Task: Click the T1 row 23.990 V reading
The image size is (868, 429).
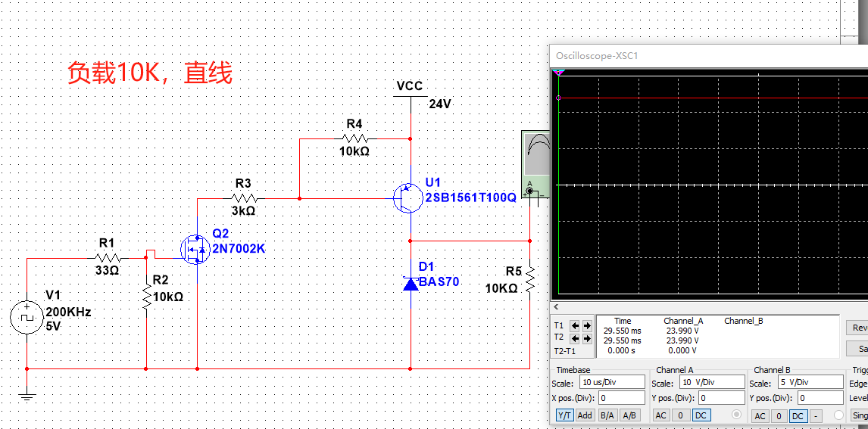Action: coord(682,331)
